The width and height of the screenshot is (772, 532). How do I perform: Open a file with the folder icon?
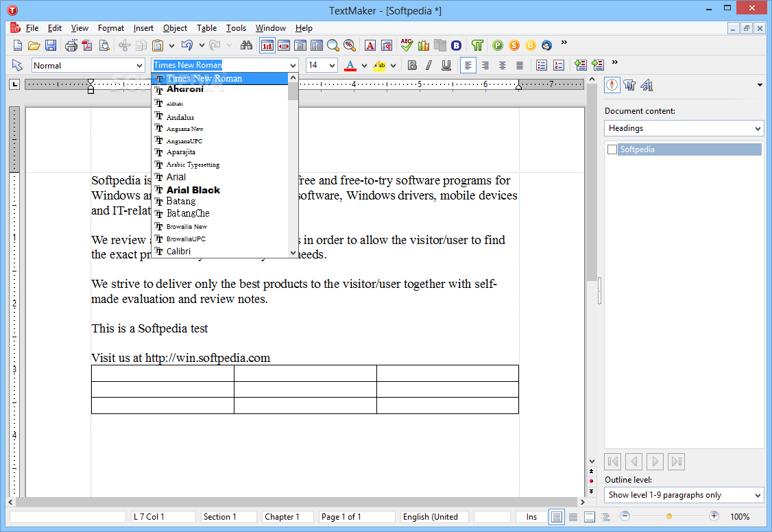pos(34,46)
